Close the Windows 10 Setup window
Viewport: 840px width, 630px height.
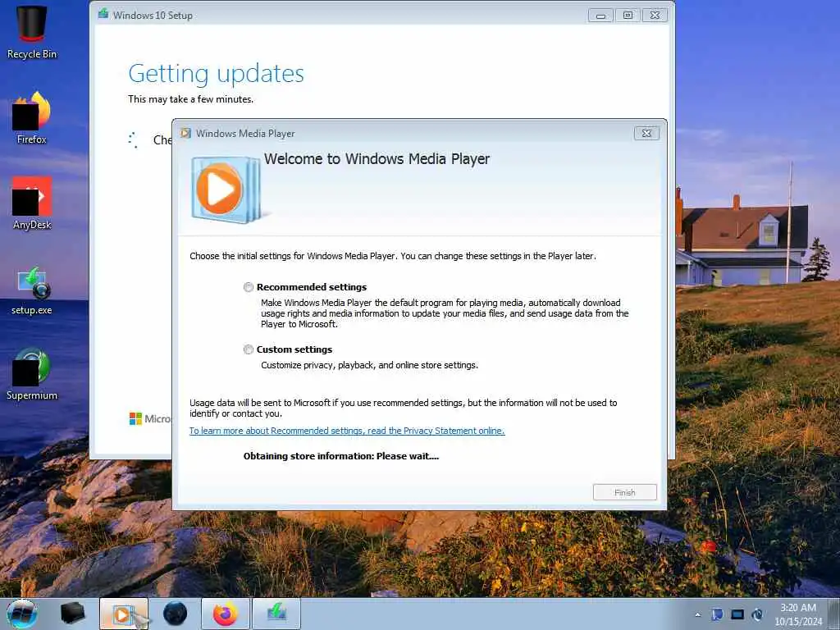pos(655,16)
